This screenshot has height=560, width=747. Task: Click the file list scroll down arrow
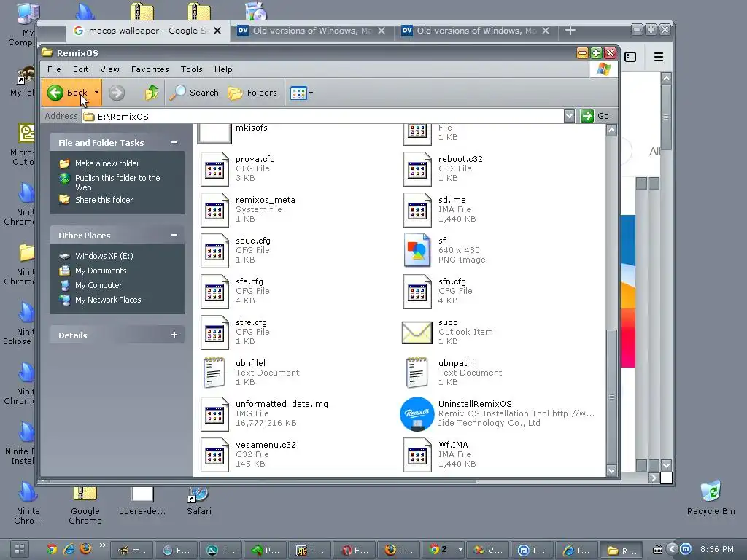612,471
